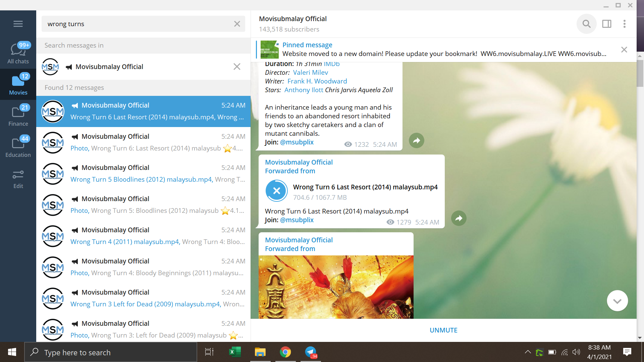
Task: Open result Wrong Turn 4 (2011) mp4
Action: [x=143, y=236]
